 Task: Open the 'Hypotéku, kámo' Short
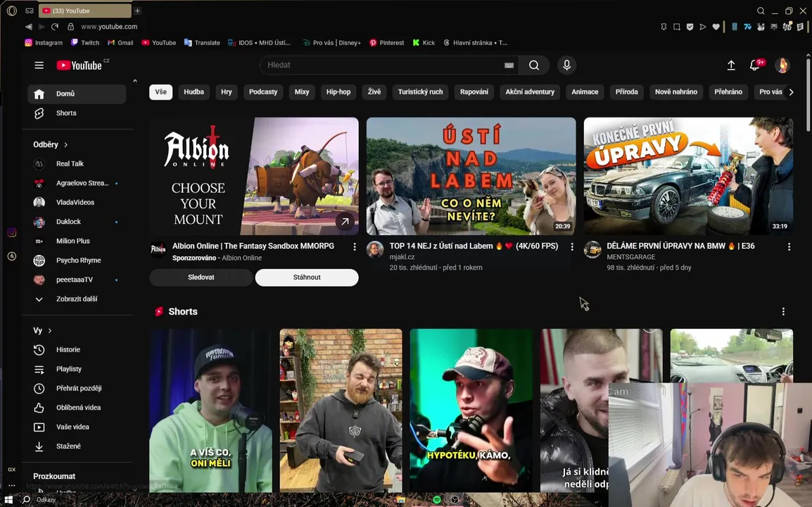pyautogui.click(x=471, y=411)
